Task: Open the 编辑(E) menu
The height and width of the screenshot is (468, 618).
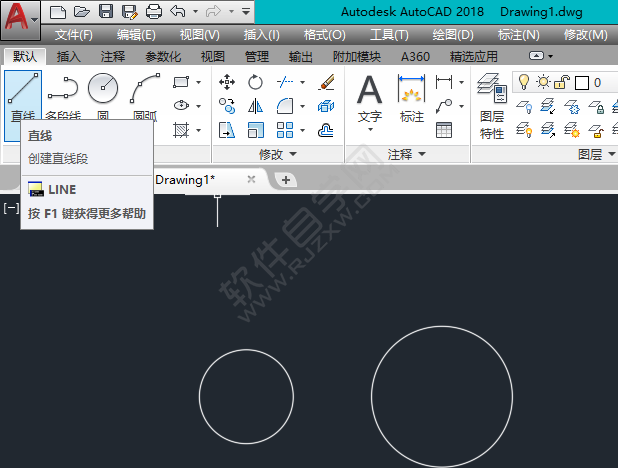Action: tap(136, 35)
